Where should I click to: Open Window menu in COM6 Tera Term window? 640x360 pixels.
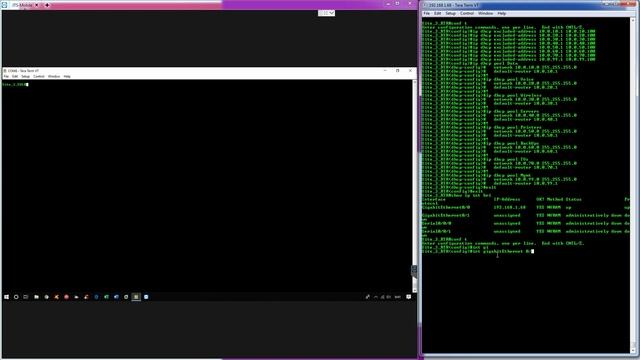tap(54, 76)
